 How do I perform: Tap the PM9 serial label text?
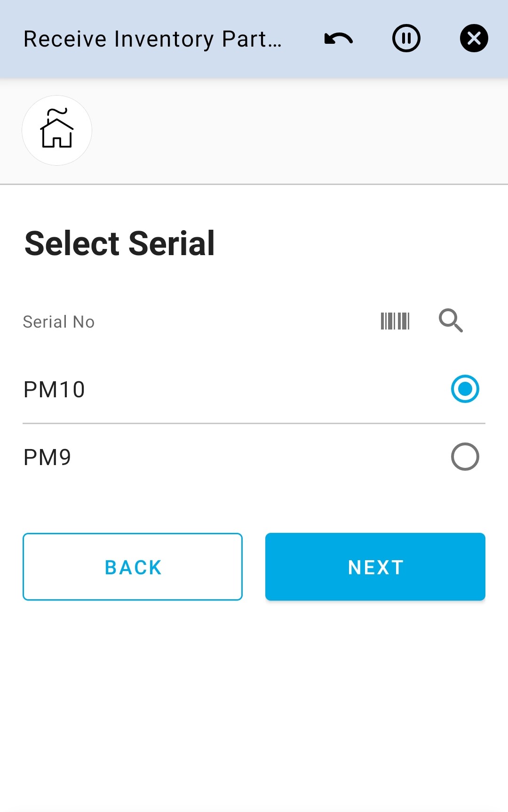48,458
